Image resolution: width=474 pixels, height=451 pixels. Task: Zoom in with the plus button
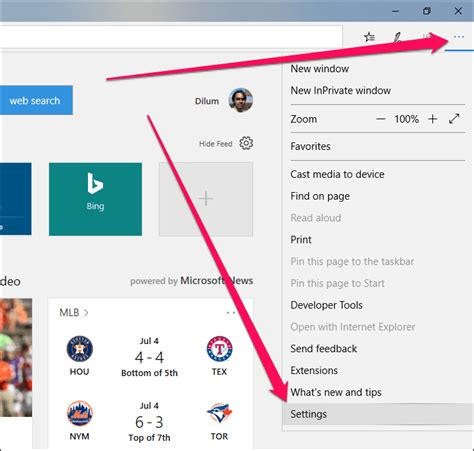pyautogui.click(x=433, y=119)
